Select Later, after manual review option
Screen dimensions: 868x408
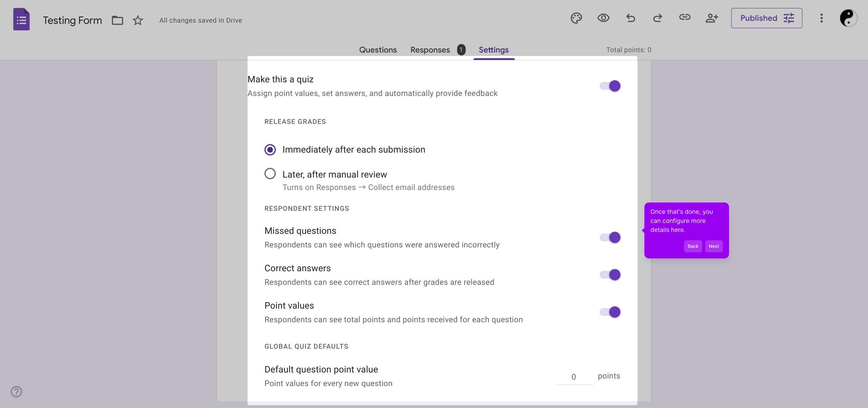click(x=270, y=174)
